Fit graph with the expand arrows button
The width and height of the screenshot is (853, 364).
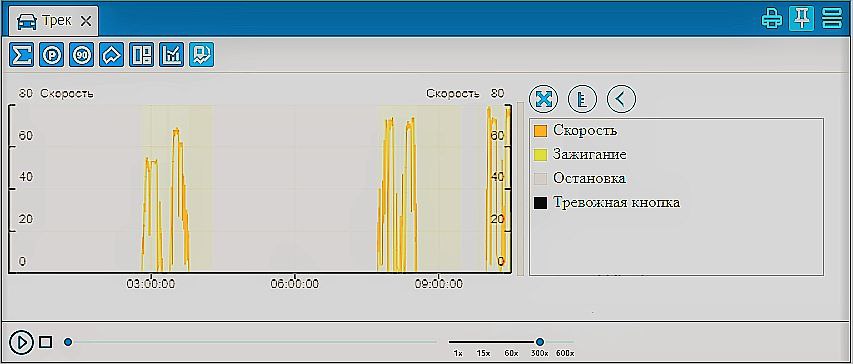[543, 99]
